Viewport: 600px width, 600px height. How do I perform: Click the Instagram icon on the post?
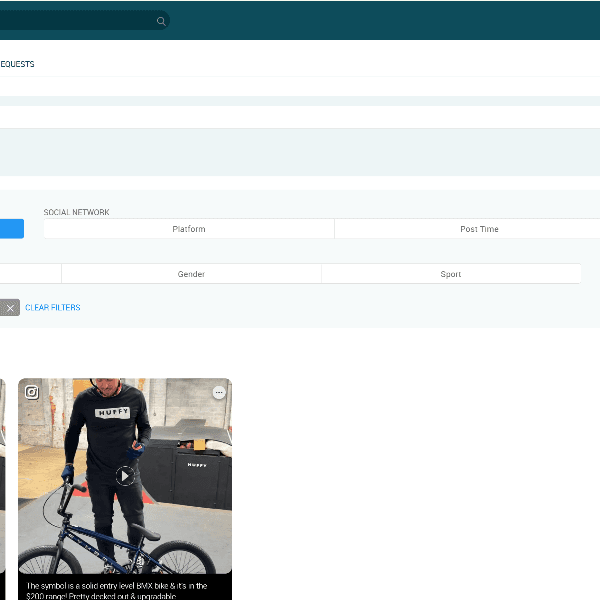32,392
